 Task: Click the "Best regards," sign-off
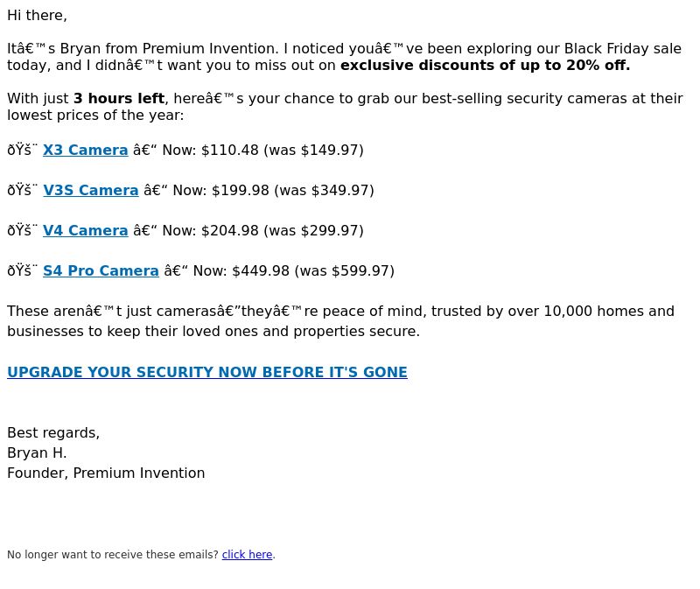[x=53, y=433]
